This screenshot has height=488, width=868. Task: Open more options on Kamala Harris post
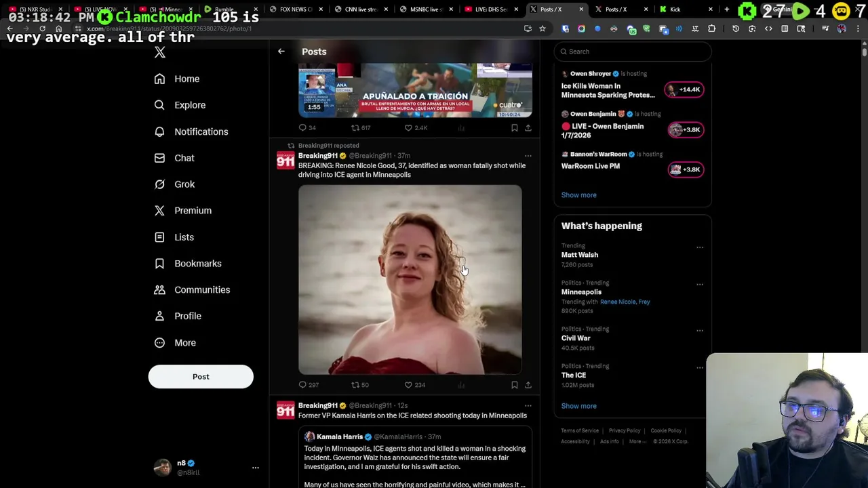point(528,406)
